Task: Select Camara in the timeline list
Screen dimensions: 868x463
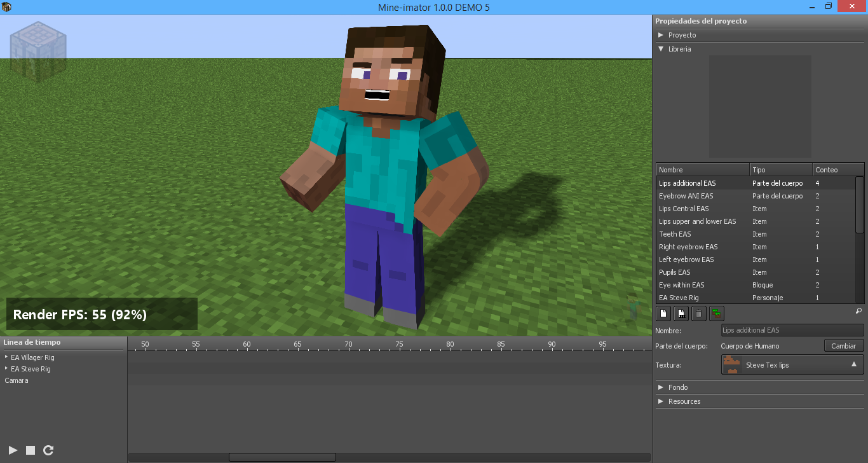Action: [x=17, y=380]
